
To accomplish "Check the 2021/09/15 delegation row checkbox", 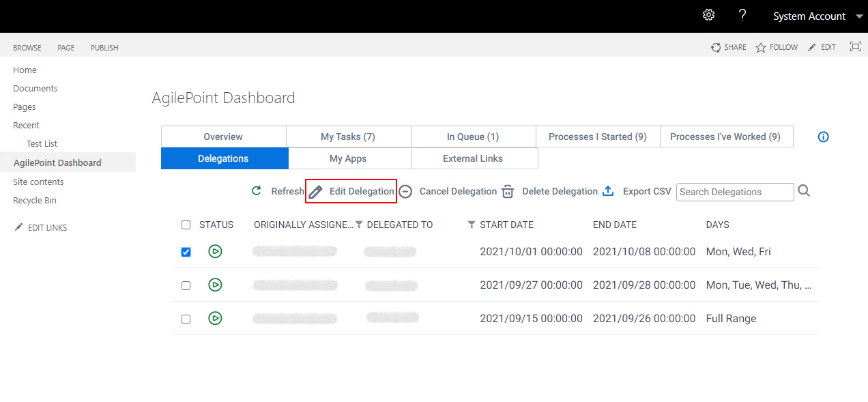I will coord(186,319).
